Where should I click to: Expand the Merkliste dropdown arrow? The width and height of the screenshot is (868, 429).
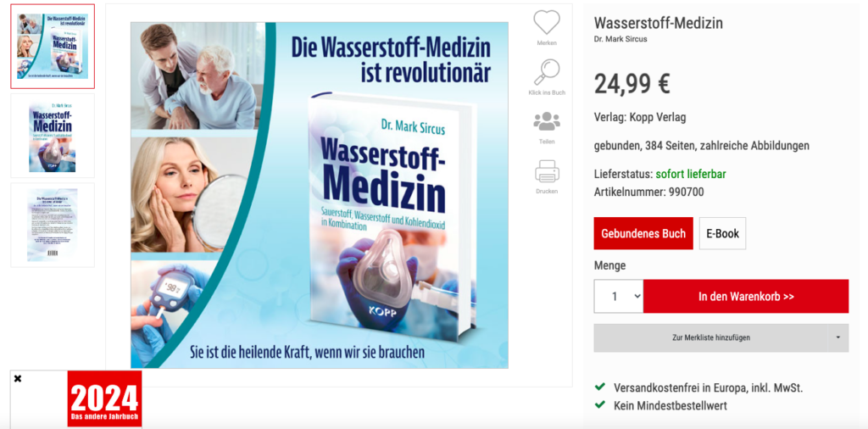(838, 337)
